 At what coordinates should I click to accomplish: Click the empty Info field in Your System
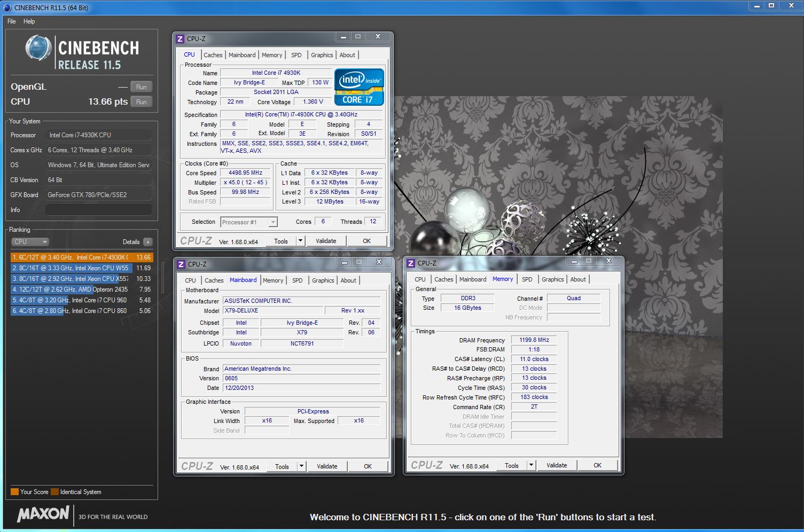[x=99, y=210]
